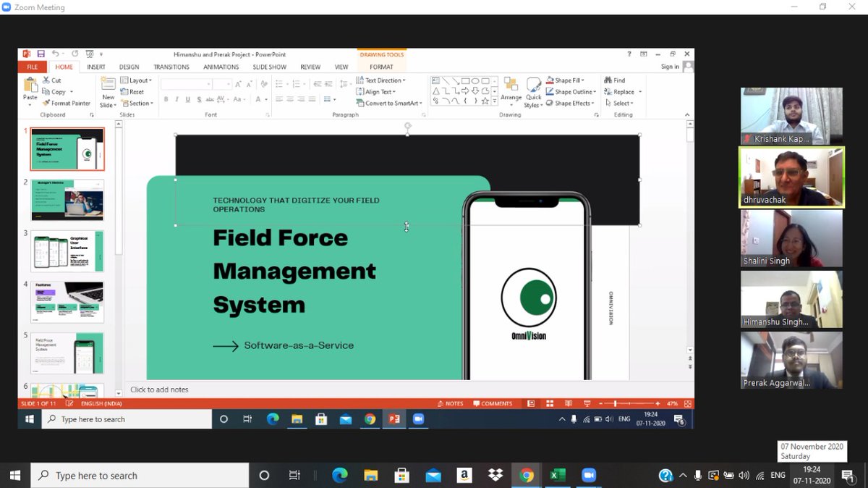
Task: Click the notes area 'Click to add notes'
Action: [x=159, y=390]
